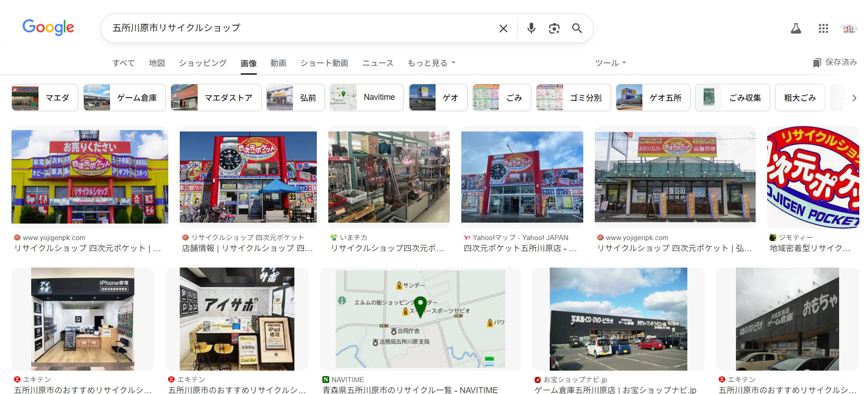Select the ゴミ分別 filter chip
Viewport: 868px width, 394px height.
(573, 98)
